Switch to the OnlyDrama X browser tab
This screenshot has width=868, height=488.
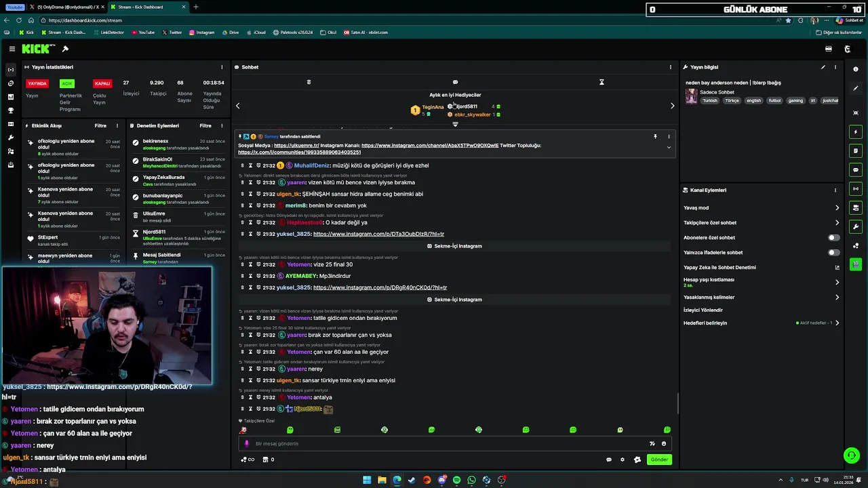pos(66,7)
